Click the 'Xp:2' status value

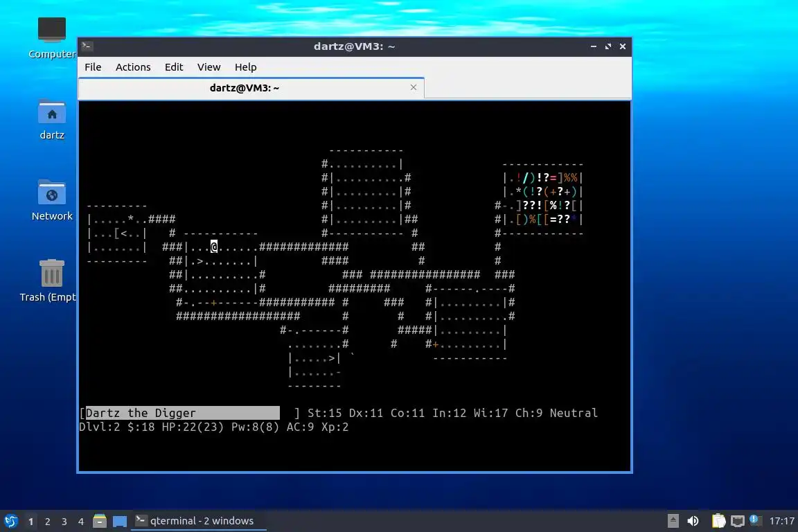(335, 427)
